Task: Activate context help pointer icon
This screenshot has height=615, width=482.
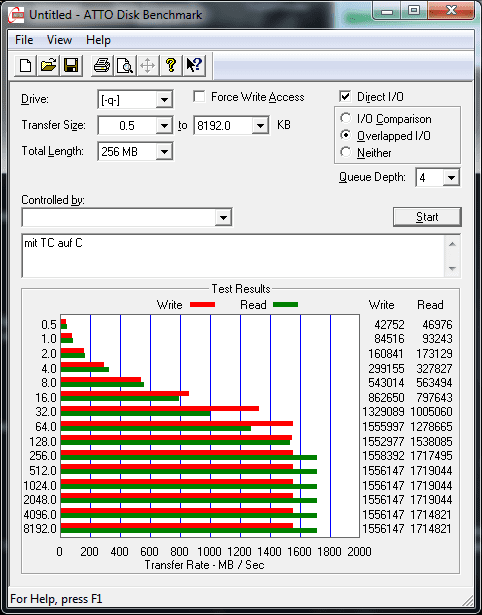Action: 194,66
